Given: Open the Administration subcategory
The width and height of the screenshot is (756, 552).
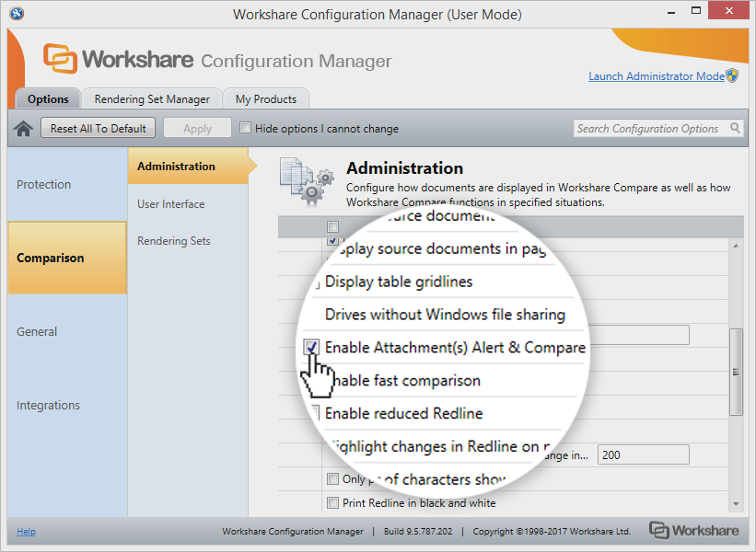Looking at the screenshot, I should [188, 167].
